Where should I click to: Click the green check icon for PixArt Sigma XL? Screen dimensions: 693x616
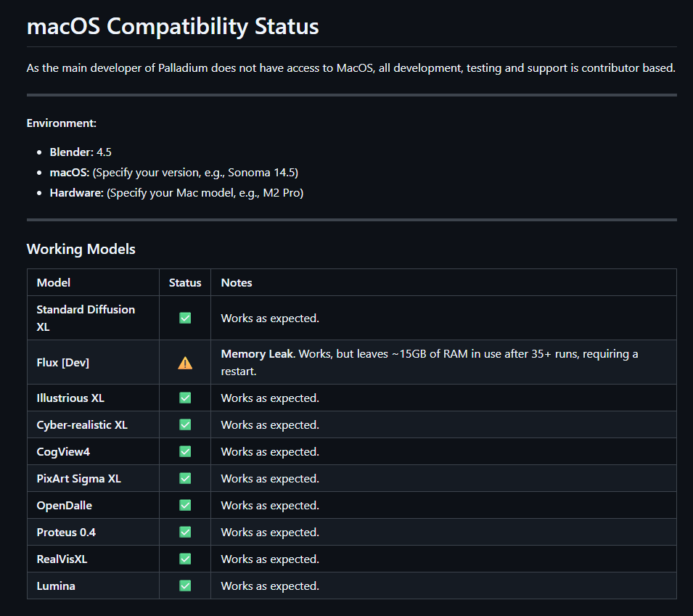click(185, 478)
